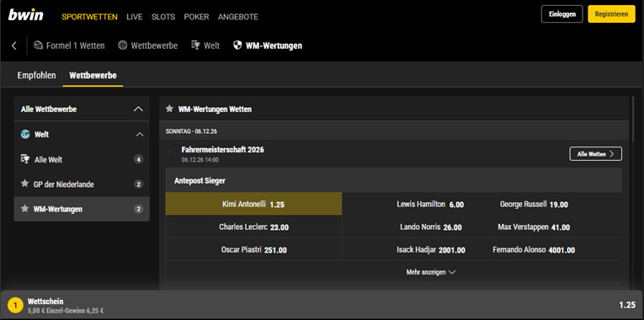Add Fernando Alonso 4001.00 to slip
Image resolution: width=644 pixels, height=320 pixels.
(x=534, y=250)
